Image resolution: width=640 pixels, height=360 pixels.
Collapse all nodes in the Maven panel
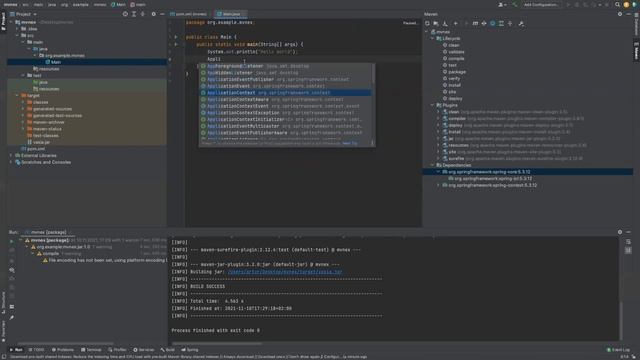510,24
